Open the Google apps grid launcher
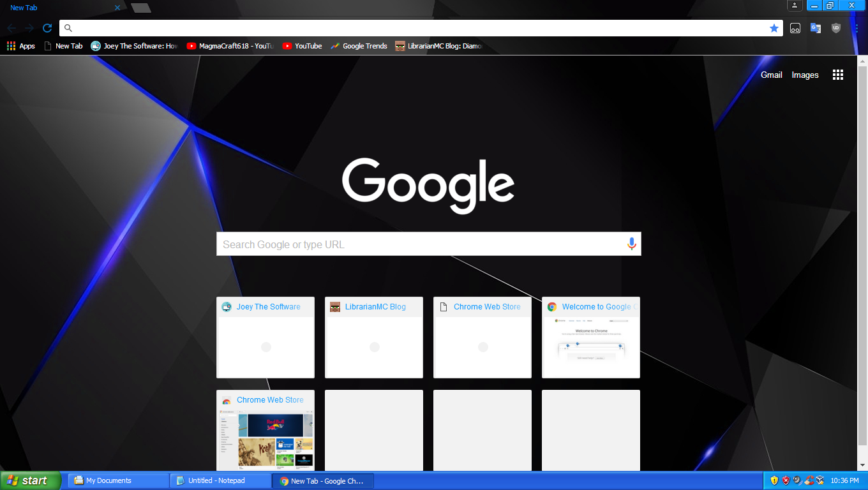The width and height of the screenshot is (868, 490). (x=838, y=75)
